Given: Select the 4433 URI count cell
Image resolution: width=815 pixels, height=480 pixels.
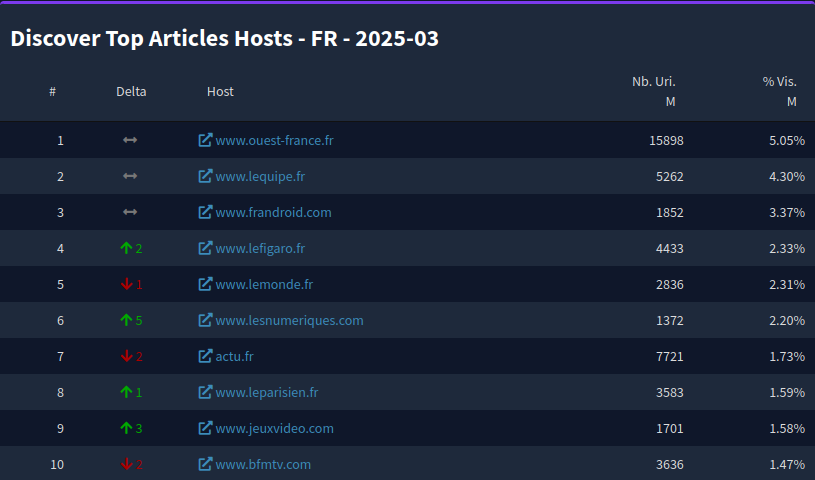Looking at the screenshot, I should (x=669, y=248).
